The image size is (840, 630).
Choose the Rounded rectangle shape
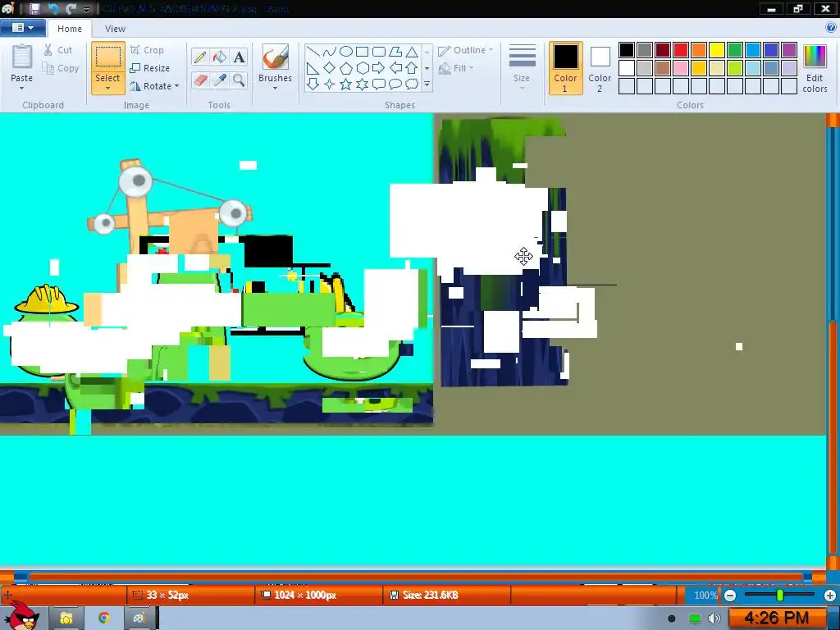coord(379,52)
